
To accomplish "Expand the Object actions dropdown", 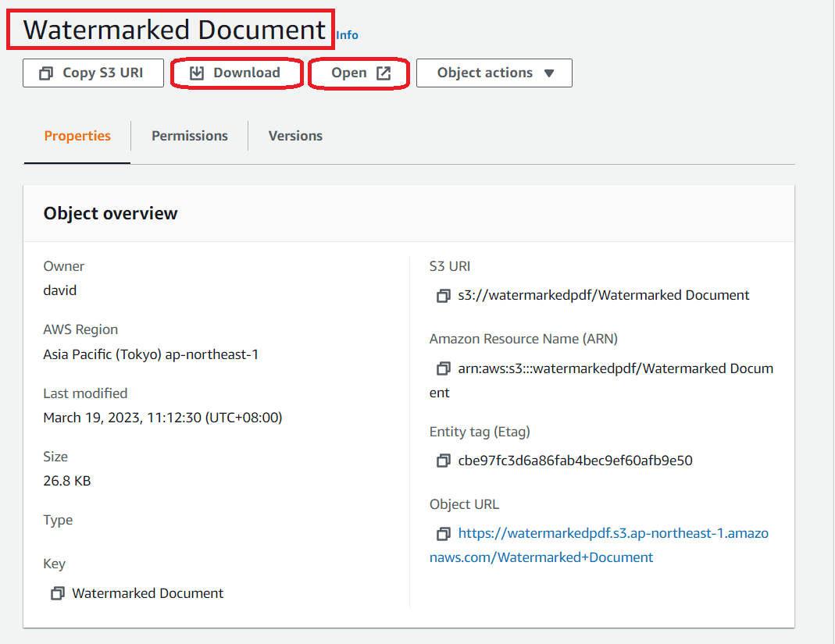I will coord(494,73).
